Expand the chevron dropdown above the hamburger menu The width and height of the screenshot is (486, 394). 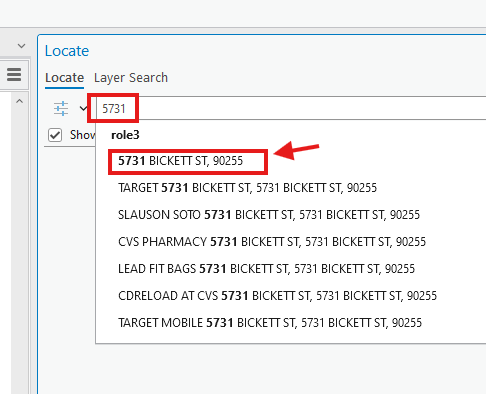21,46
